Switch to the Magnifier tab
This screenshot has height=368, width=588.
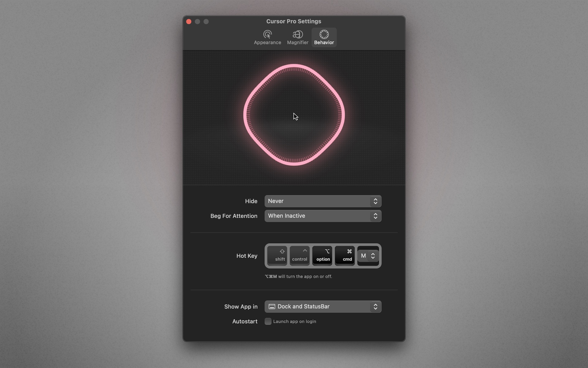297,42
